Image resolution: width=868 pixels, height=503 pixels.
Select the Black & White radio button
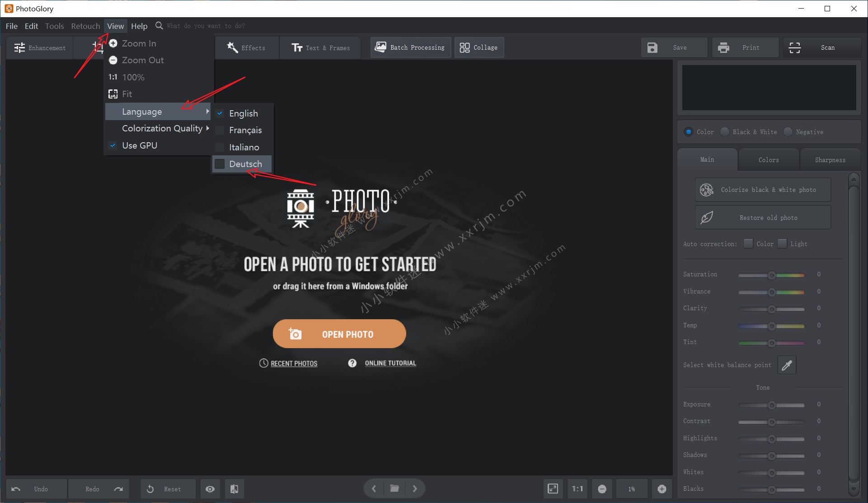click(x=725, y=132)
